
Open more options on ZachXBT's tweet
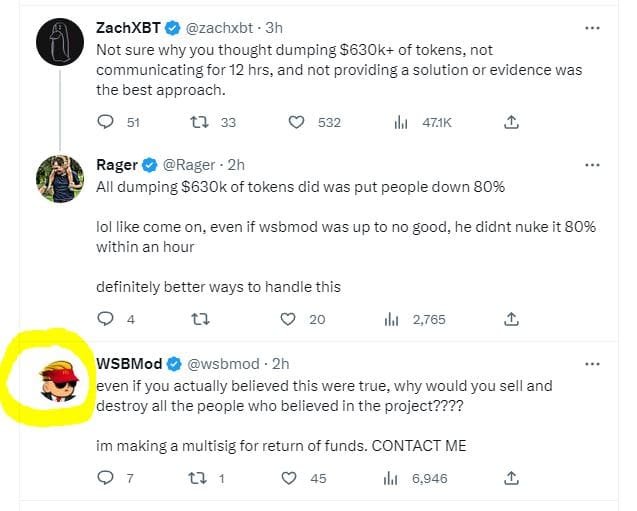pos(593,27)
